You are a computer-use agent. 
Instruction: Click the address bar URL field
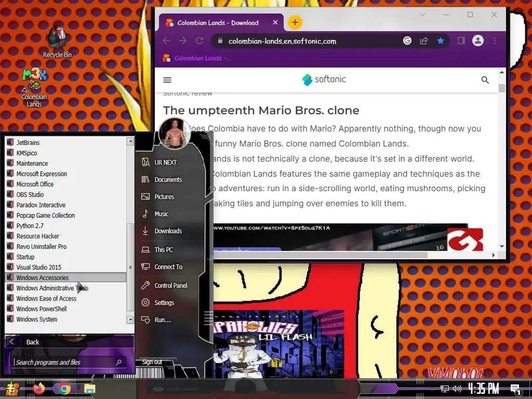[x=305, y=41]
